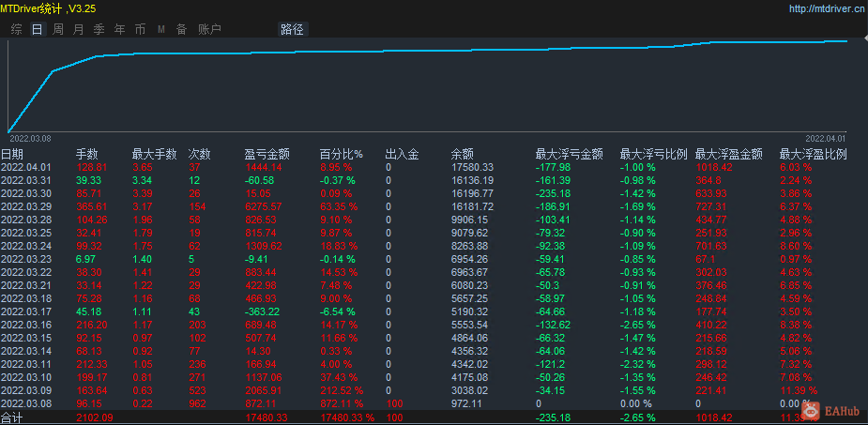Viewport: 868px width, 425px height.
Task: Click the 路径 path button
Action: click(292, 29)
